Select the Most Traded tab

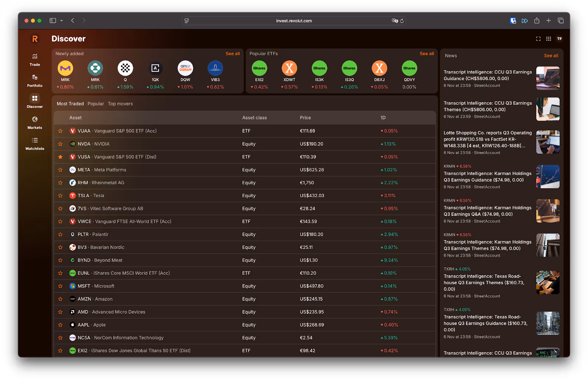pos(70,104)
